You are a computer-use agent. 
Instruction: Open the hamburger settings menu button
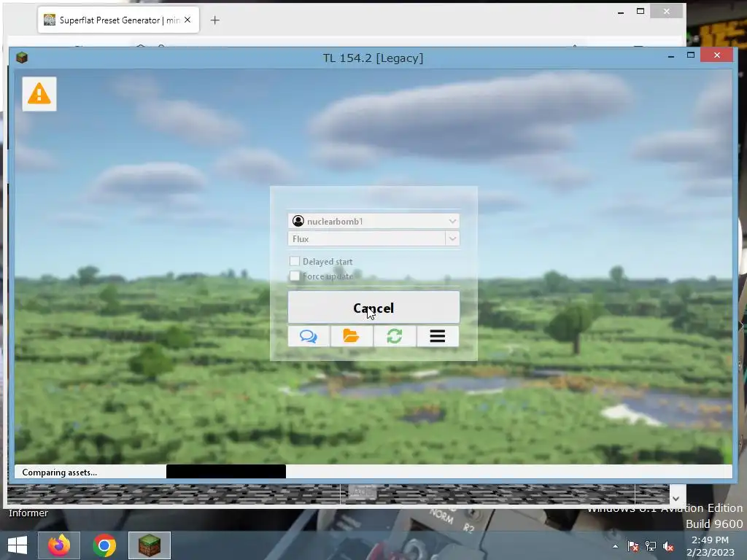tap(438, 336)
